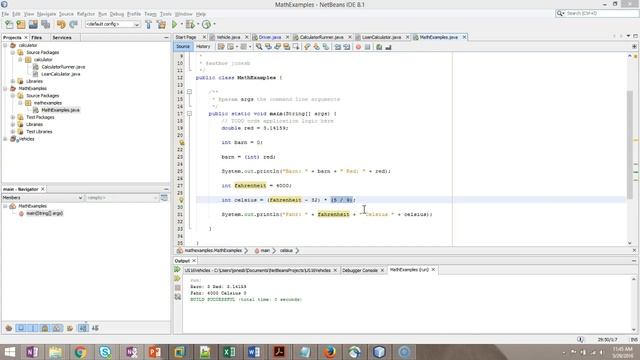Run the project with green play icon
This screenshot has height=360, width=640.
tap(175, 24)
